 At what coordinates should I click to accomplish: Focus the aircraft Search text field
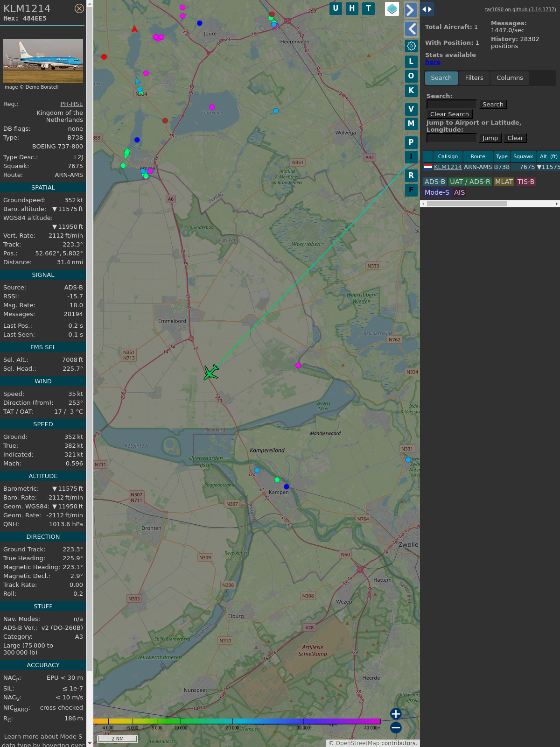[x=451, y=104]
